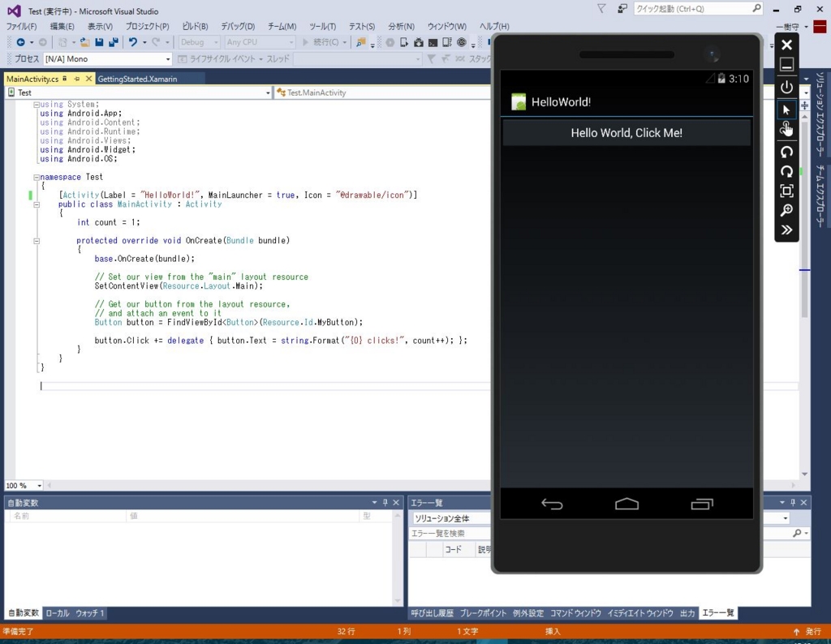Viewport: 831px width, 644px height.
Task: Click the Save All double-floppy icon
Action: pos(113,42)
